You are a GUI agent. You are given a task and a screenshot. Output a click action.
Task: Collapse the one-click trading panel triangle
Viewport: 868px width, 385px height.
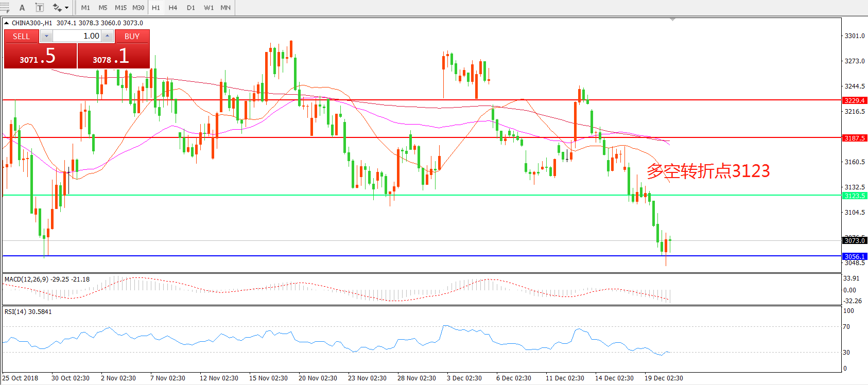pyautogui.click(x=7, y=23)
